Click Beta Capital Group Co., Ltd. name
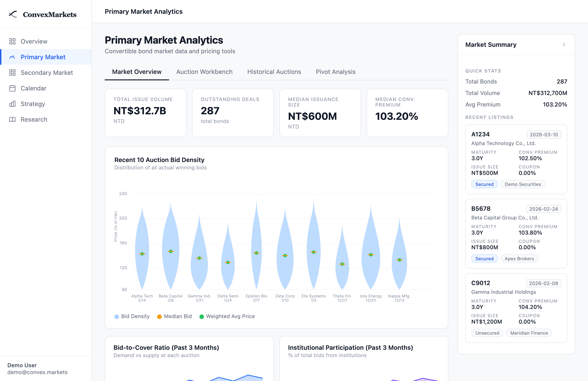Screen dimensions: 588x381 [x=505, y=218]
